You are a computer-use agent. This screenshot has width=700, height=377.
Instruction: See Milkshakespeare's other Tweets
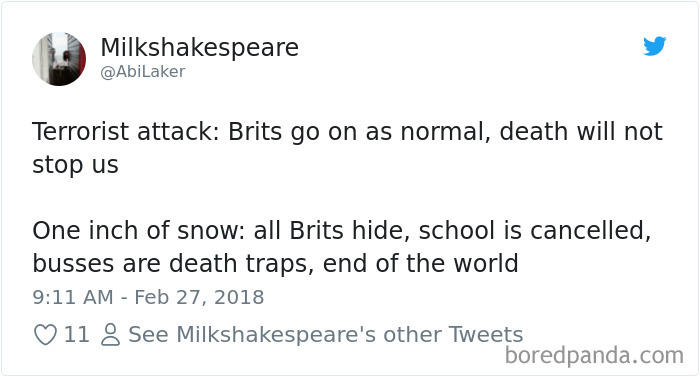click(325, 335)
